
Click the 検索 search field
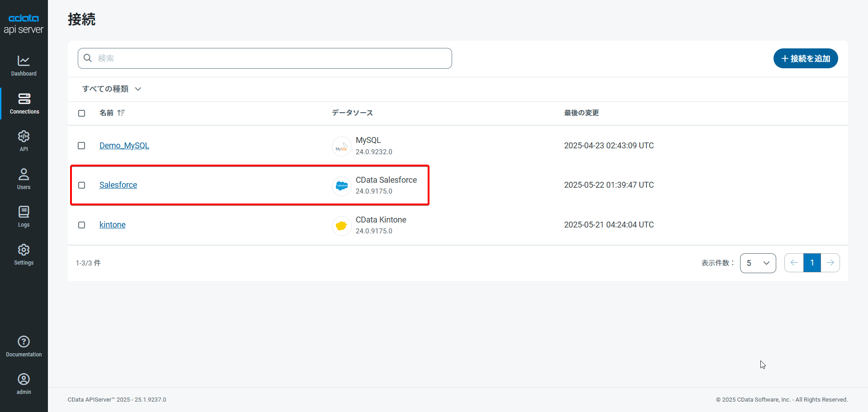(x=265, y=58)
